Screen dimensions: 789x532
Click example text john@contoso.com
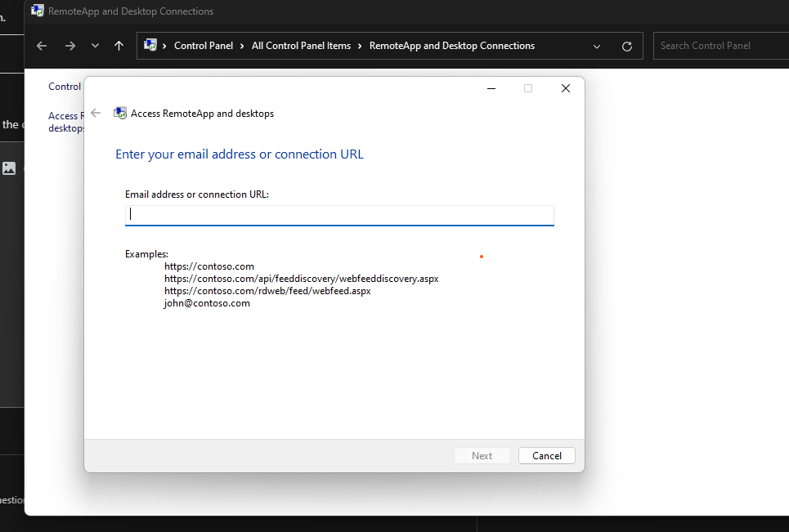[207, 303]
